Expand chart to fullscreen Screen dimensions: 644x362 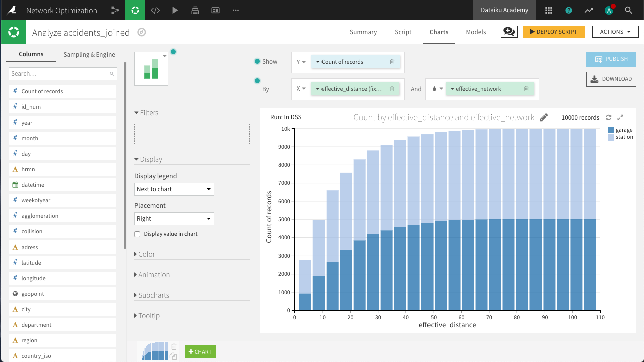pyautogui.click(x=620, y=117)
